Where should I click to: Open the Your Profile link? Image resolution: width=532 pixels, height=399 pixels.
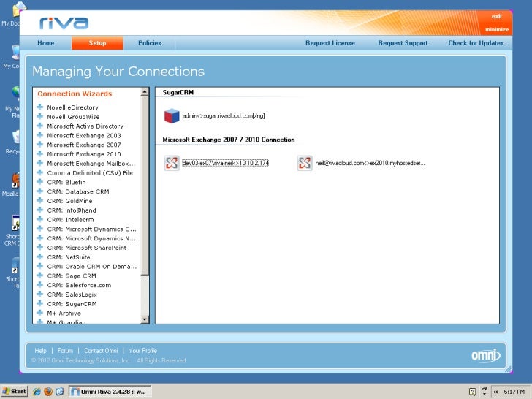tap(142, 351)
